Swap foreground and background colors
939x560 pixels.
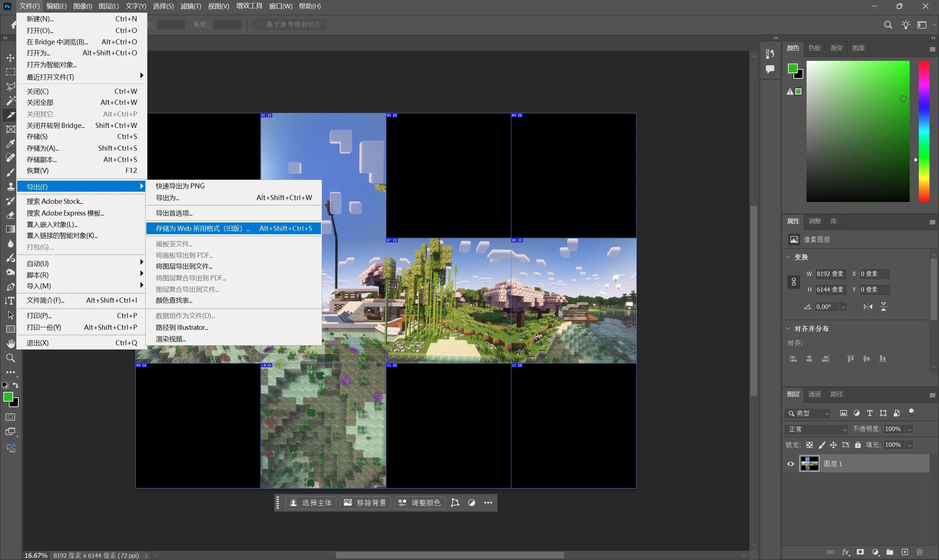tap(15, 385)
